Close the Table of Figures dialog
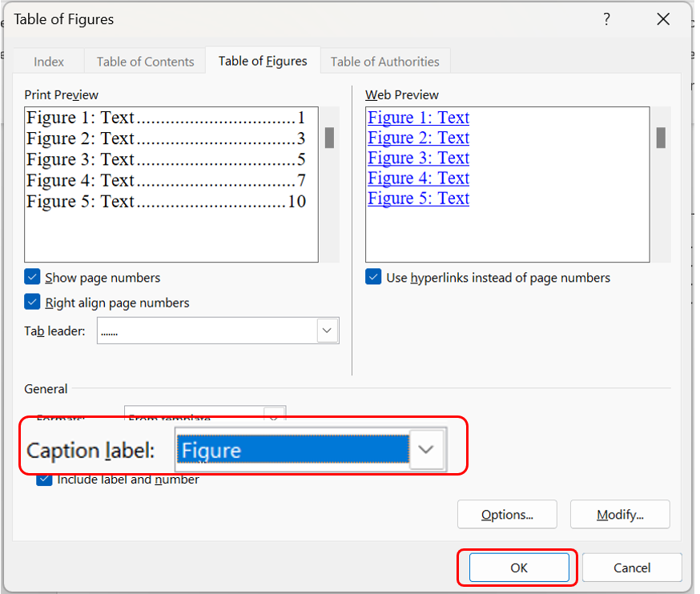700x594 pixels. tap(663, 19)
